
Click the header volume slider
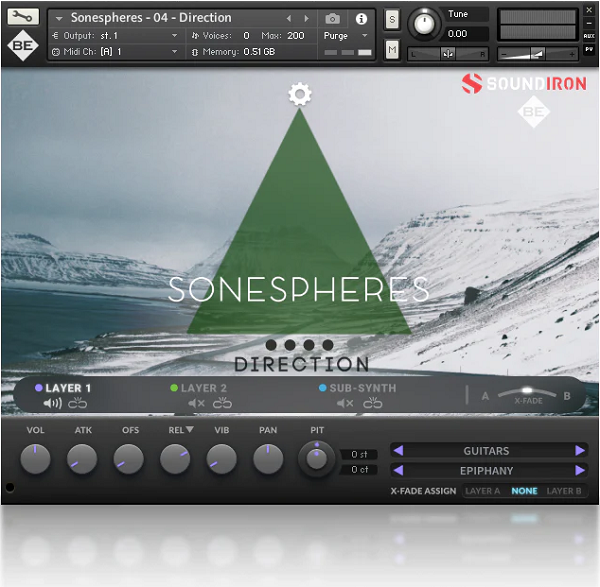[538, 54]
